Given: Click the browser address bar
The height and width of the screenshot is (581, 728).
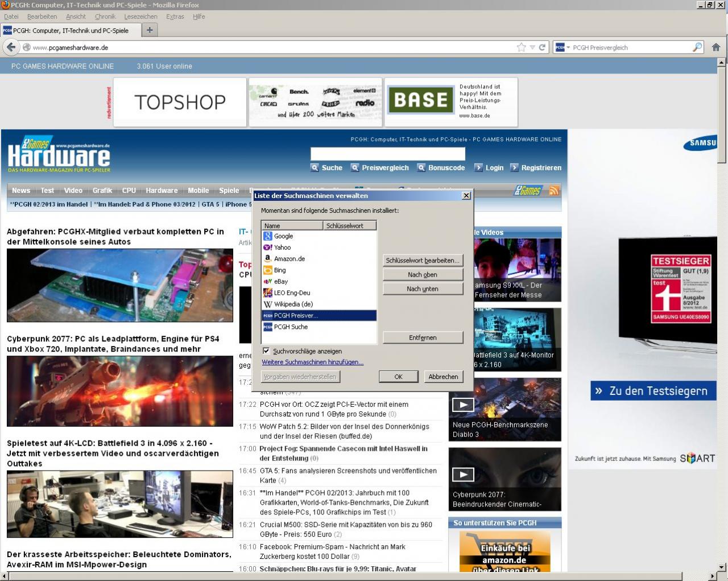Looking at the screenshot, I should pos(273,48).
